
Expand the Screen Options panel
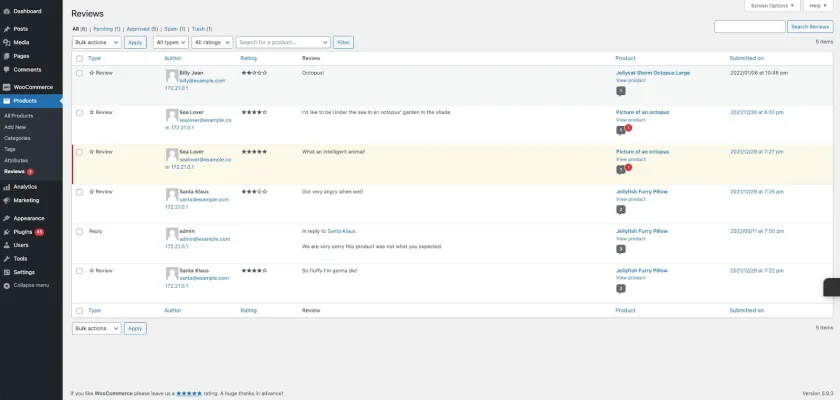pyautogui.click(x=772, y=5)
